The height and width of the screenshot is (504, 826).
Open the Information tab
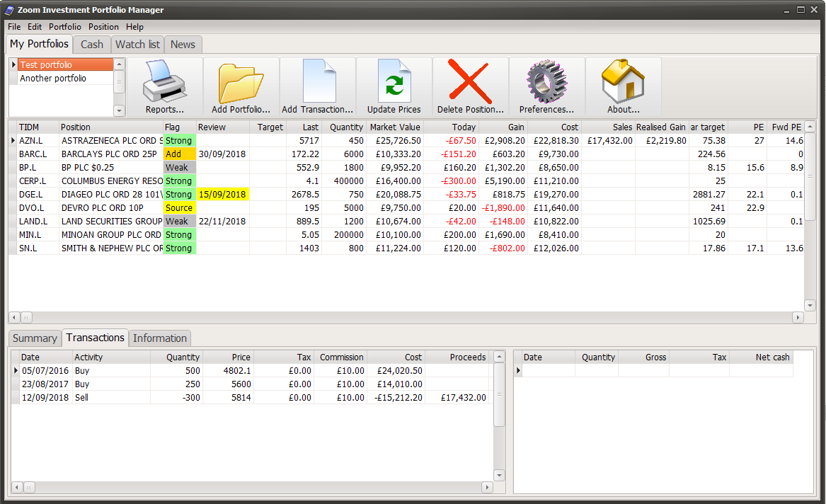point(159,338)
